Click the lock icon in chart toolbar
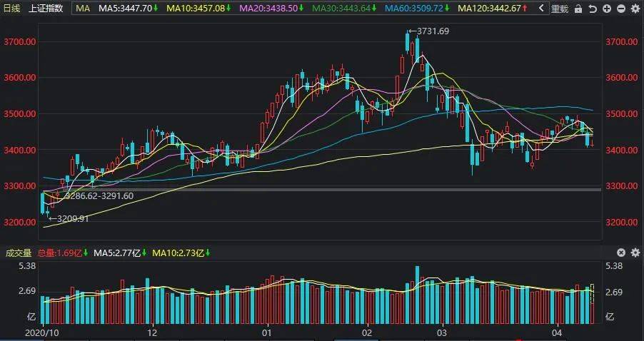Screen dimensions: 644x341 pyautogui.click(x=578, y=9)
